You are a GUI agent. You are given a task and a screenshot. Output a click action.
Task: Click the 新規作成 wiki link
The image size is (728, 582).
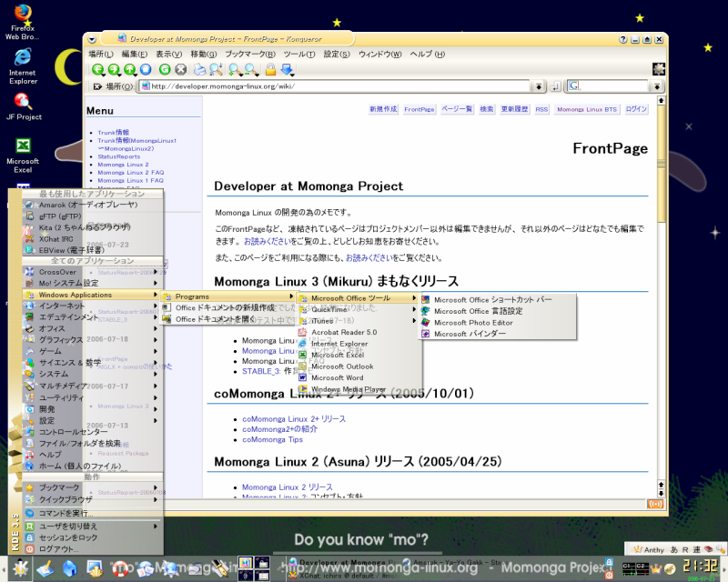[x=383, y=109]
